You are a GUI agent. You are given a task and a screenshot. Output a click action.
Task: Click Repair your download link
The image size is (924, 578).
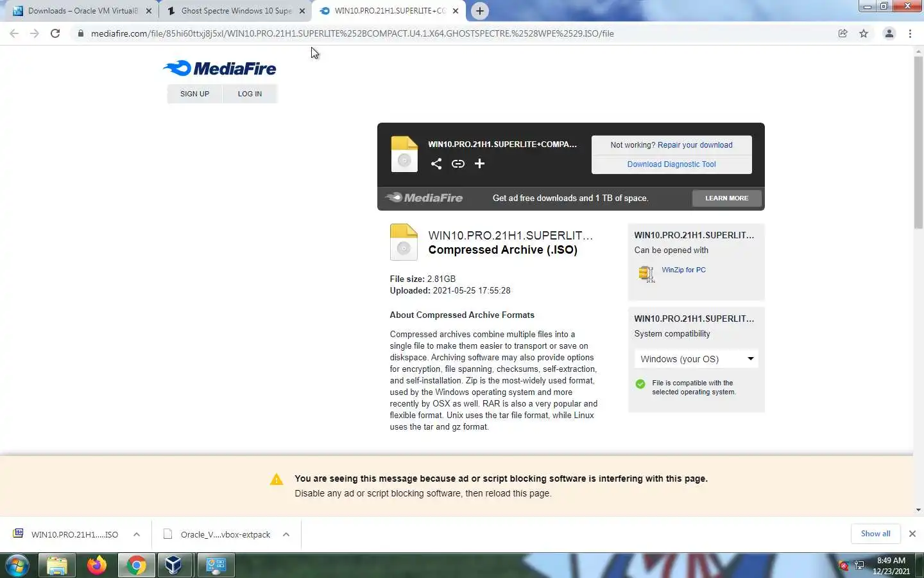(x=695, y=145)
